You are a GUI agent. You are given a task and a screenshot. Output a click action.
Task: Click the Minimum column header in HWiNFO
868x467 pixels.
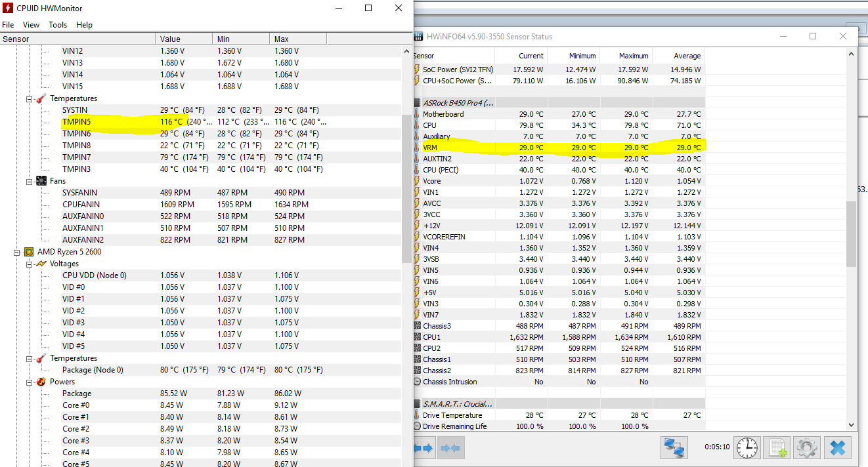pyautogui.click(x=573, y=56)
